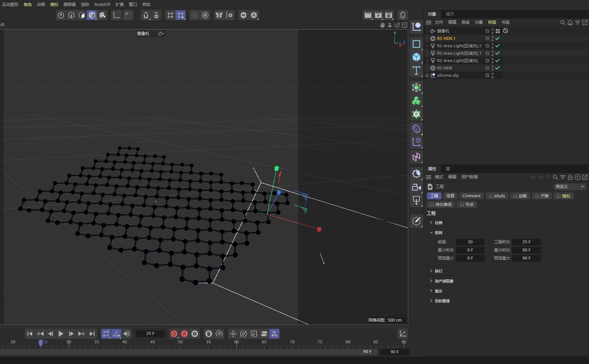Toggle the magnet Snap icon
This screenshot has width=589, height=364.
point(146,15)
